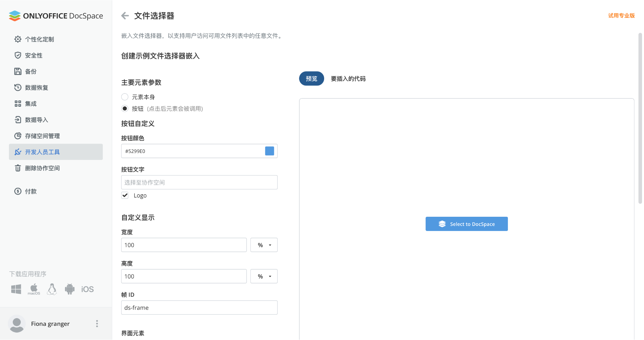Click the 帧 ID ds-frame field
The width and height of the screenshot is (644, 340).
point(199,308)
